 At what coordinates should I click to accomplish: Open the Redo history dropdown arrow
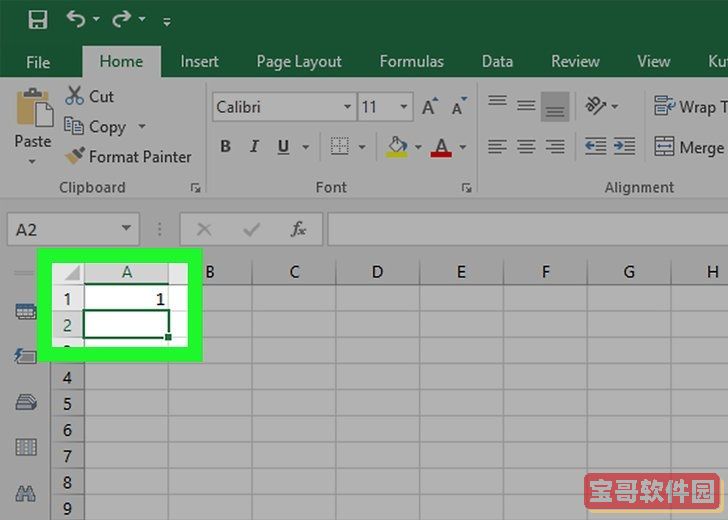[x=142, y=19]
